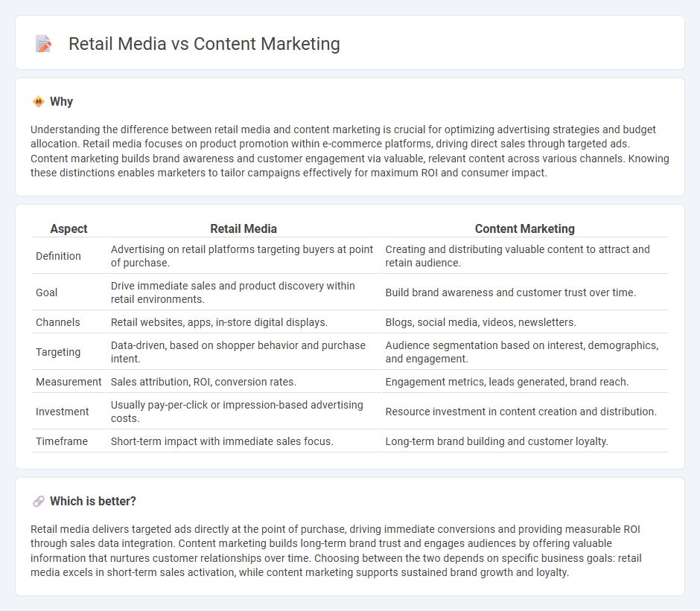Click cell 'Blogs, social media, videos, newsletters.'
Viewport: 700px width, 611px height.
point(524,322)
